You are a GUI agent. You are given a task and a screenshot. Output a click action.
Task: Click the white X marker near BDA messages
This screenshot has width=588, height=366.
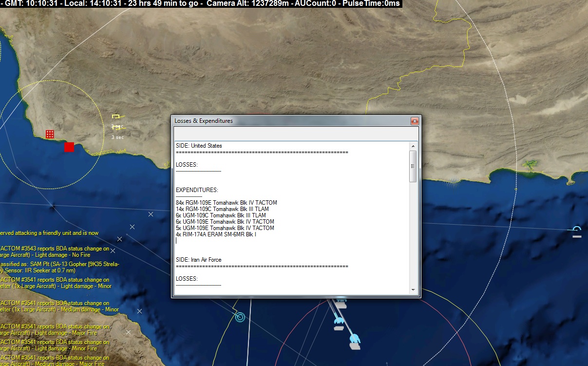click(113, 251)
